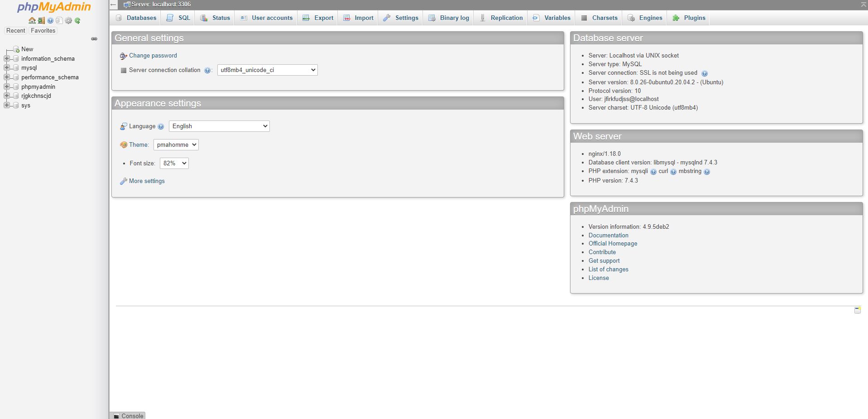
Task: Click help icon next to mysqli extension
Action: 653,172
